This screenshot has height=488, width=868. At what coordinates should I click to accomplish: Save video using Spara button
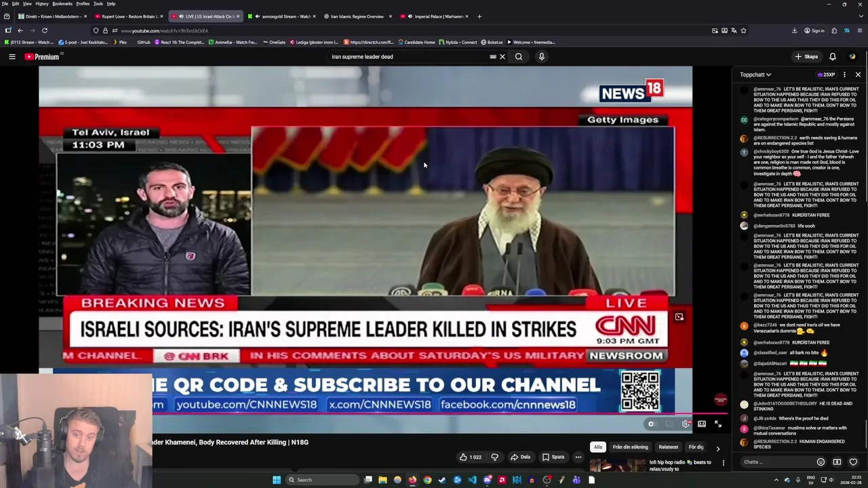pos(553,457)
